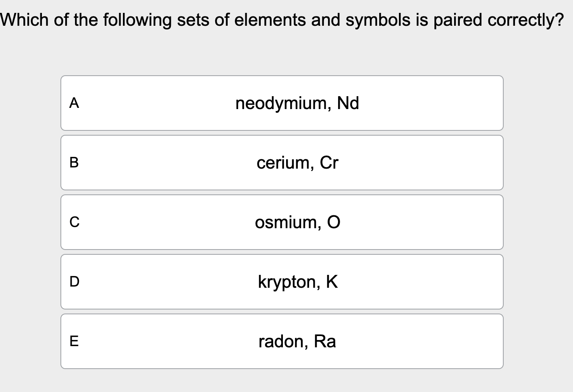Click the text radon, Ra
573x392 pixels.
(x=297, y=341)
